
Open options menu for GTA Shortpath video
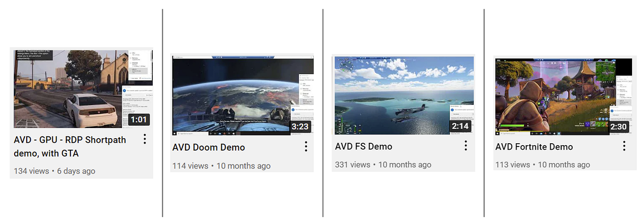(x=144, y=139)
